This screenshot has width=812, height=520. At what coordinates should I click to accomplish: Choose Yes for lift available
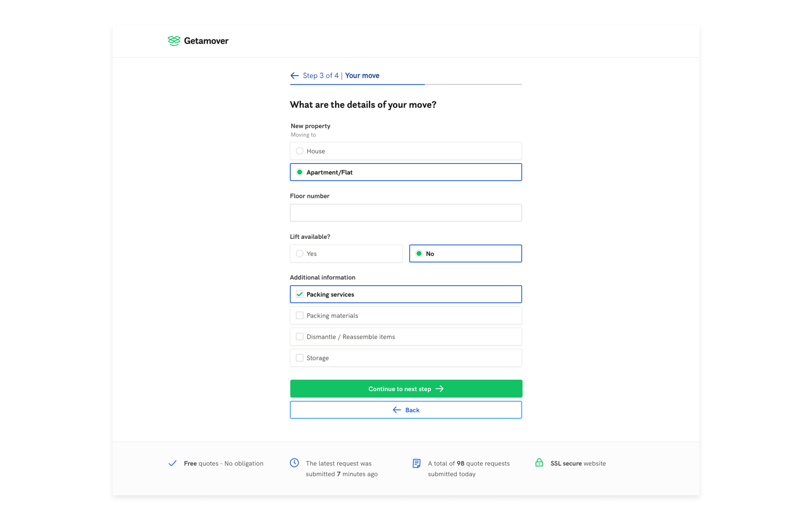tap(346, 254)
